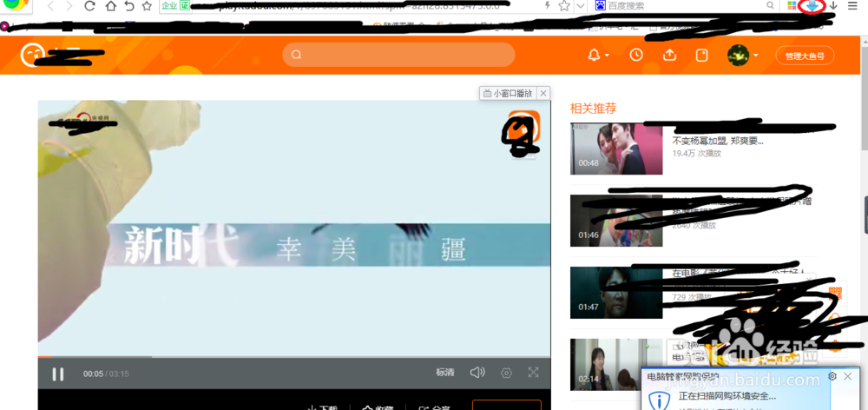Open recommended video thumbnail with duration 02:14
This screenshot has height=410, width=868.
point(616,365)
